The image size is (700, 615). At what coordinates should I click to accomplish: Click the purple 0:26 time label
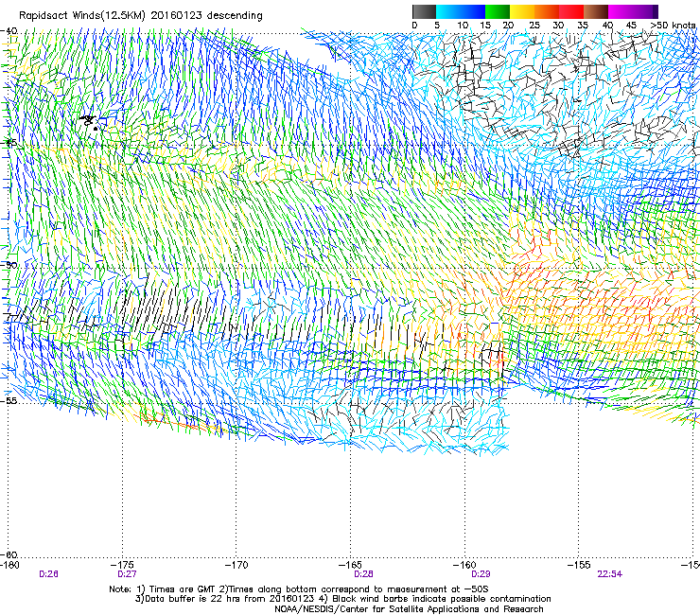[48, 574]
